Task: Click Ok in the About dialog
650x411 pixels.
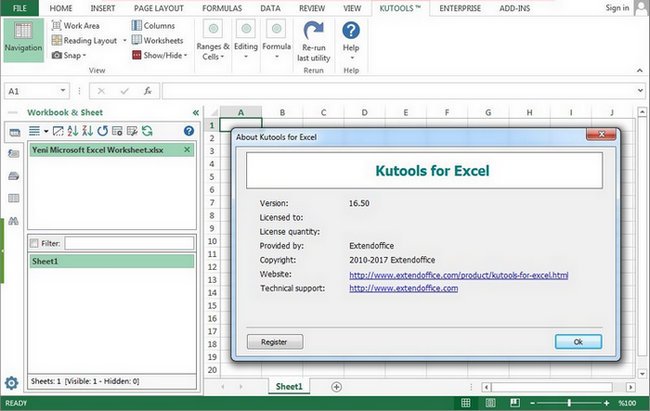Action: point(578,342)
